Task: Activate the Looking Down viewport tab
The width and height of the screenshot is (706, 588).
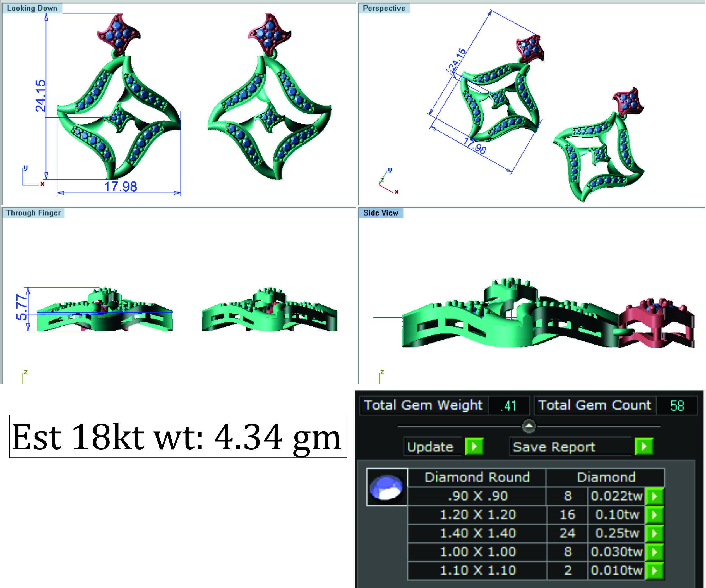Action: pyautogui.click(x=32, y=8)
